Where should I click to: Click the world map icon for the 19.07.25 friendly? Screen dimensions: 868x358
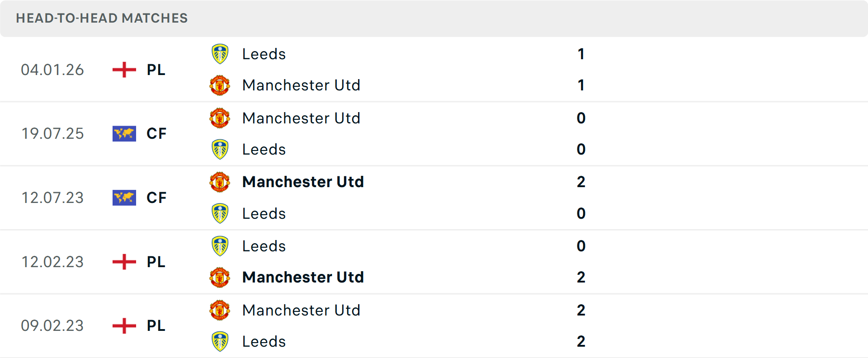click(124, 133)
